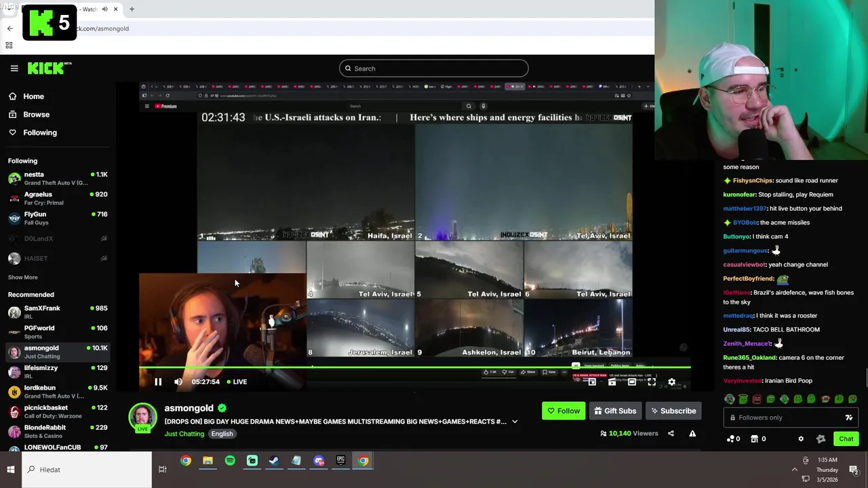Open FishysnChips chat username
Image resolution: width=868 pixels, height=488 pixels.
753,181
